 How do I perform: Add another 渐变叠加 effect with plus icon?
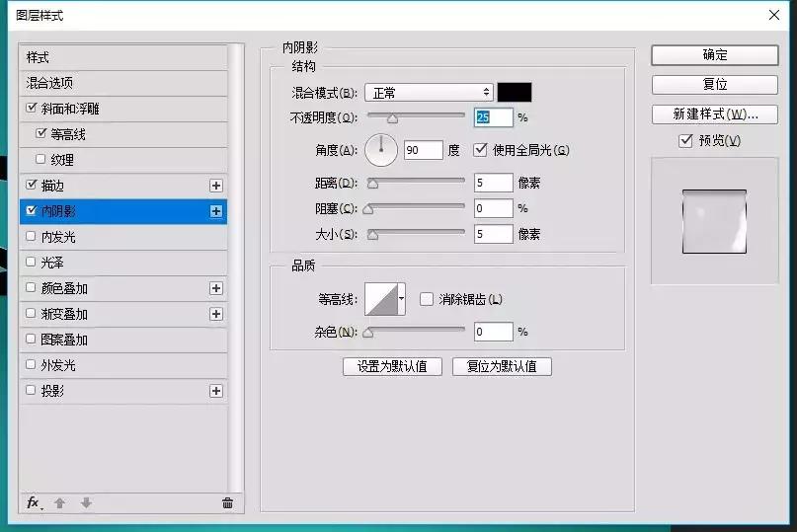pos(216,314)
